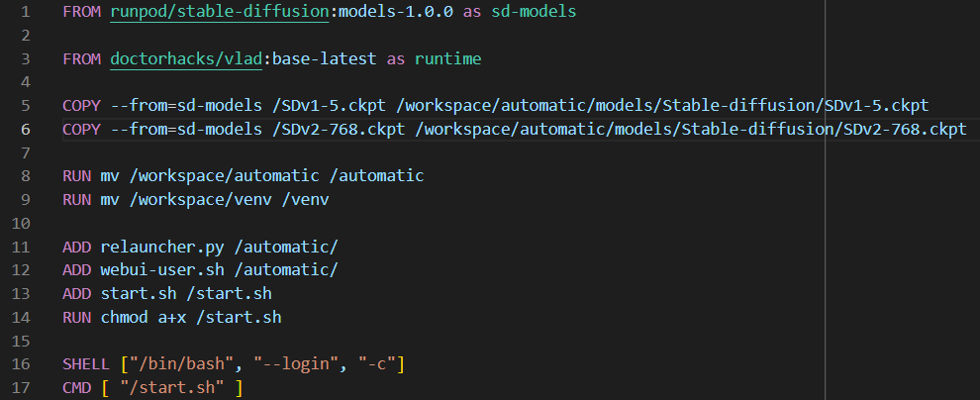Click the destination path ending in SDv1-5.ckpt
This screenshot has height=400, width=980.
662,106
